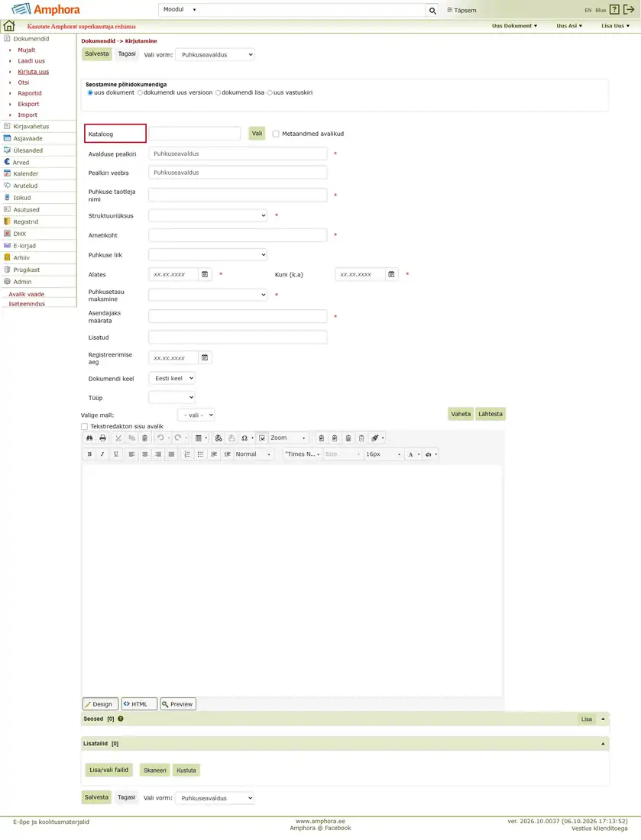Image resolution: width=641 pixels, height=840 pixels.
Task: Open the 'Uus Asi' menu
Action: pos(569,26)
